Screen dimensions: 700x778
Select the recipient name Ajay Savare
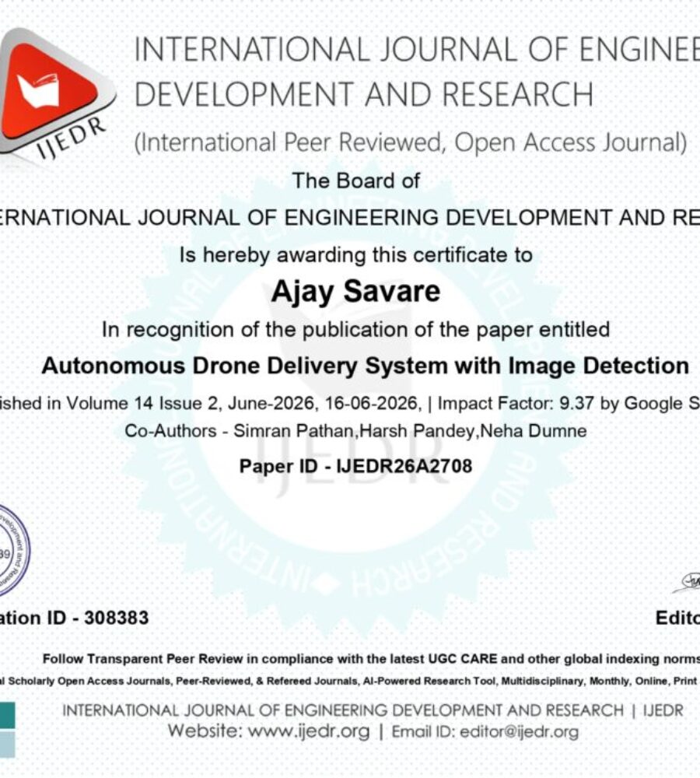(355, 291)
